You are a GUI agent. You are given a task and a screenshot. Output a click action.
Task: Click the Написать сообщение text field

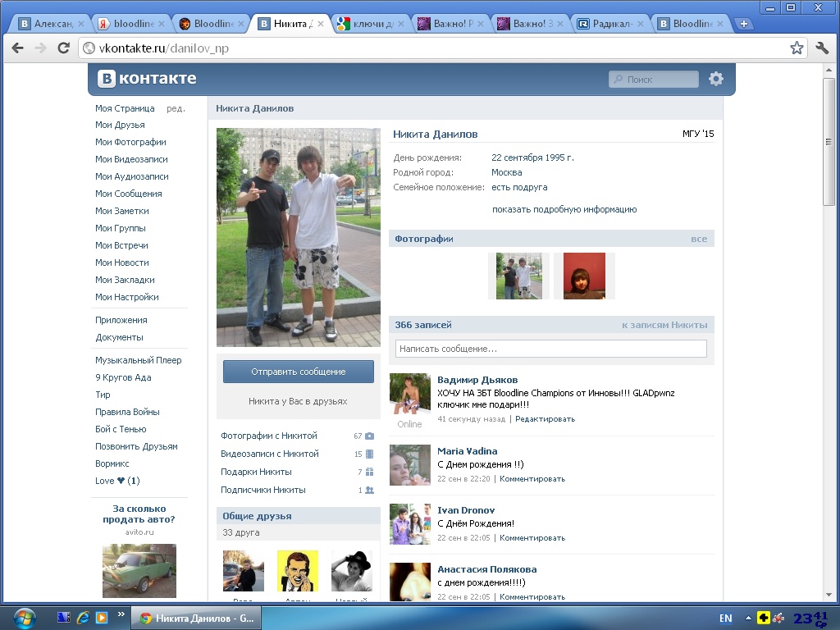click(550, 349)
